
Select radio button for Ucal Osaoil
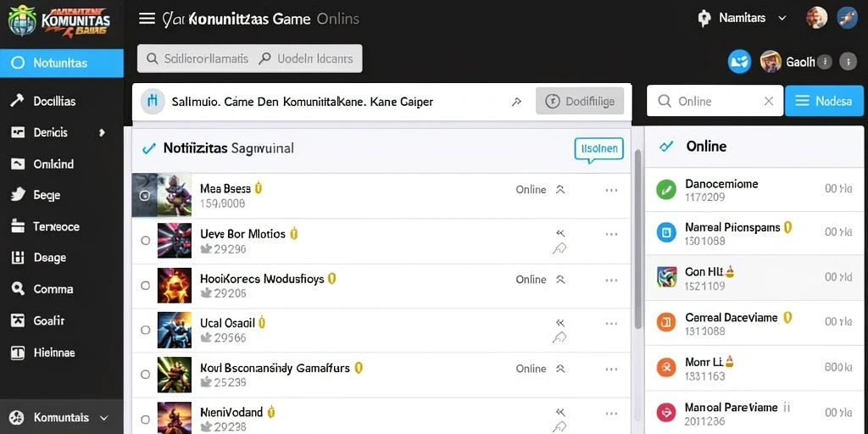(x=145, y=330)
